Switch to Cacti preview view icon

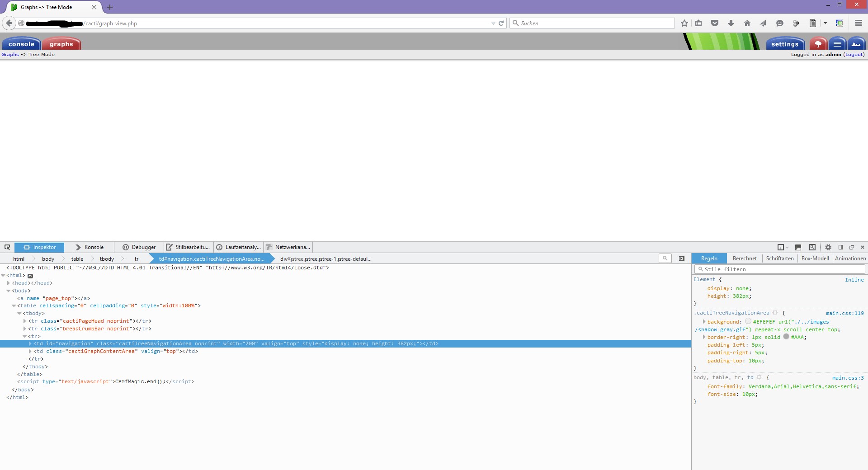[x=856, y=44]
